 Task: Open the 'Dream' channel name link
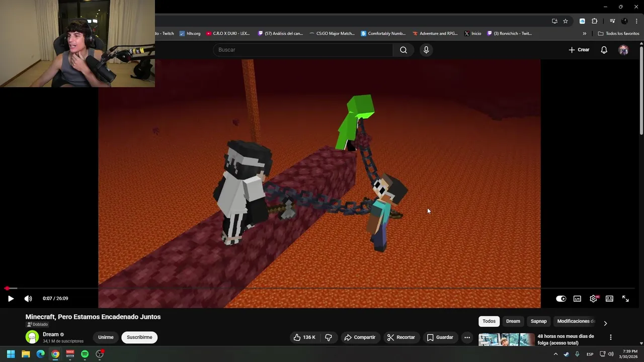click(x=50, y=334)
